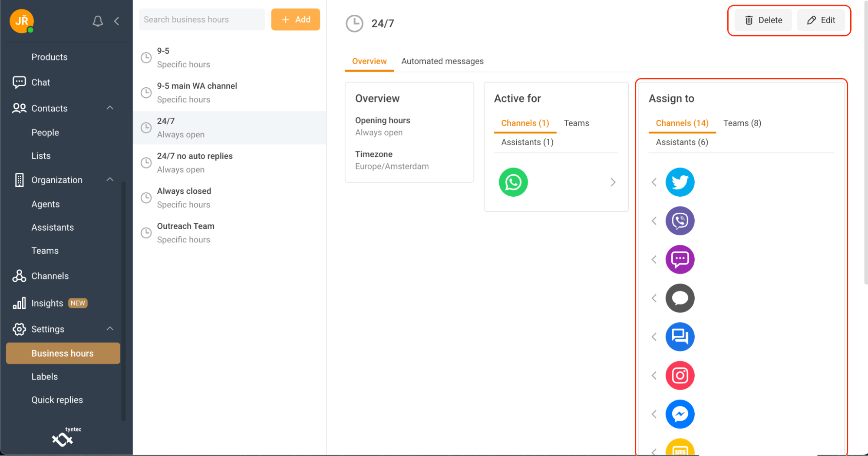Click the WhatsApp channel icon
Screen dimensions: 868x456
coord(513,182)
